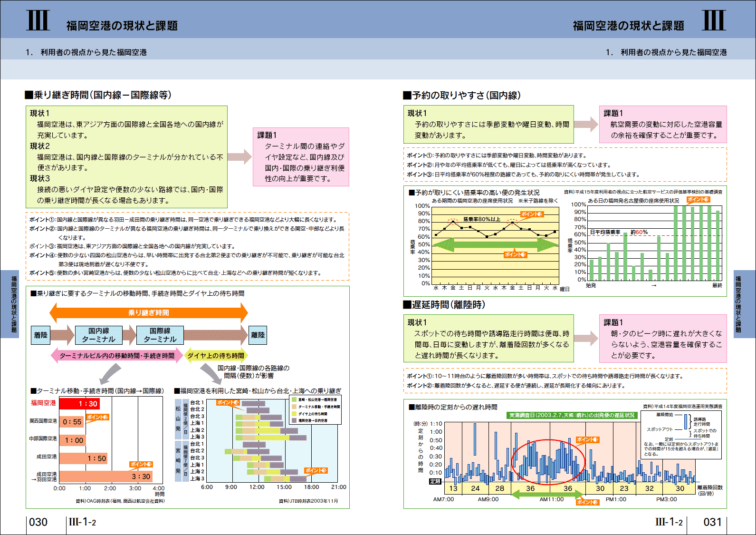The height and width of the screenshot is (535, 756).
Task: Click the yellow ダイヤ上の待ち時間 arrow
Action: click(216, 356)
